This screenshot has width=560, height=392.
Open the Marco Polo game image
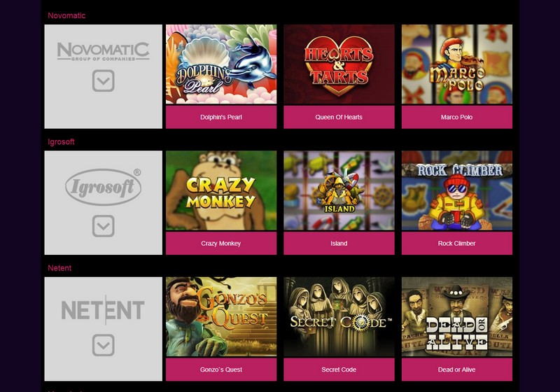(457, 64)
